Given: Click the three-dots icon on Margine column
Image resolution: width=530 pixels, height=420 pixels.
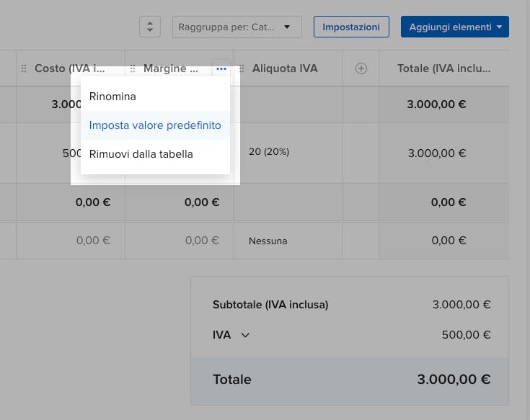Looking at the screenshot, I should [221, 68].
